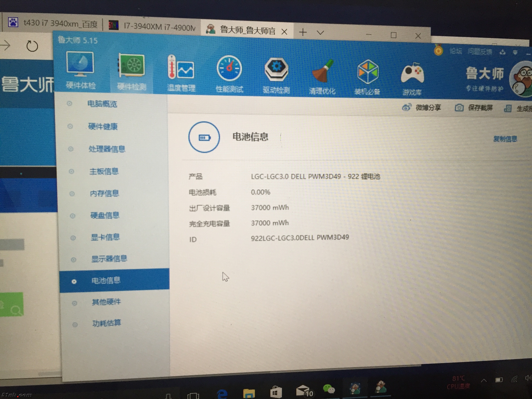This screenshot has width=532, height=399.
Task: Expand system tray hidden icons
Action: 484,380
